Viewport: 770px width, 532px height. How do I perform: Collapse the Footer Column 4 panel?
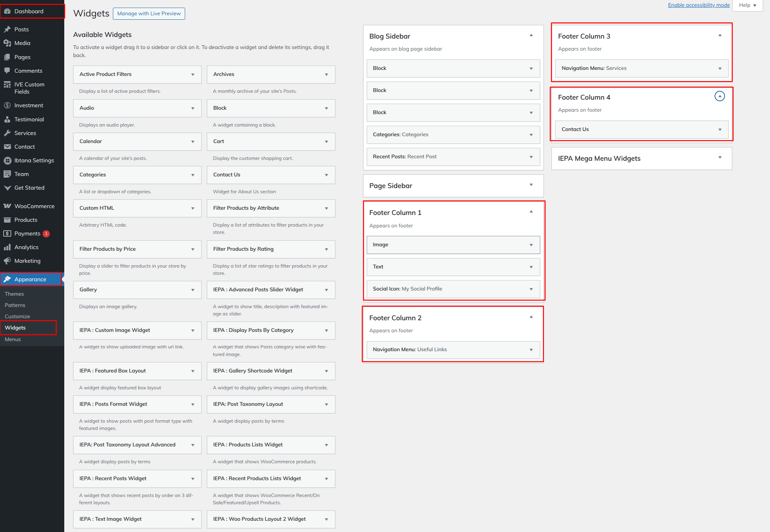719,96
